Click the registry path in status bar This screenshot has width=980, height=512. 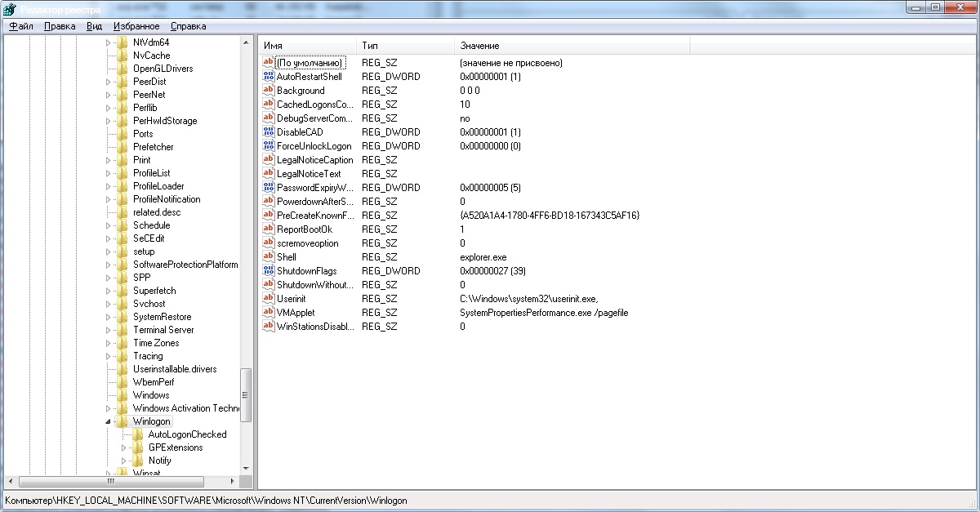(x=206, y=501)
